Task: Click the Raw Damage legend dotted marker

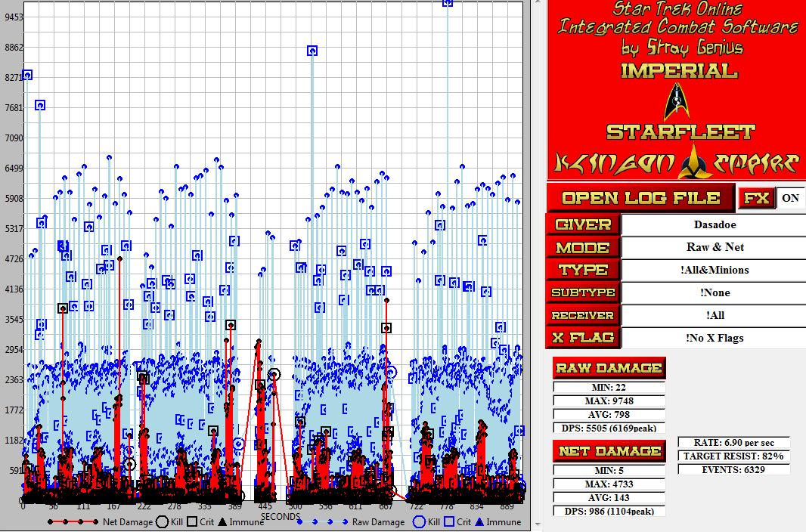Action: [322, 521]
